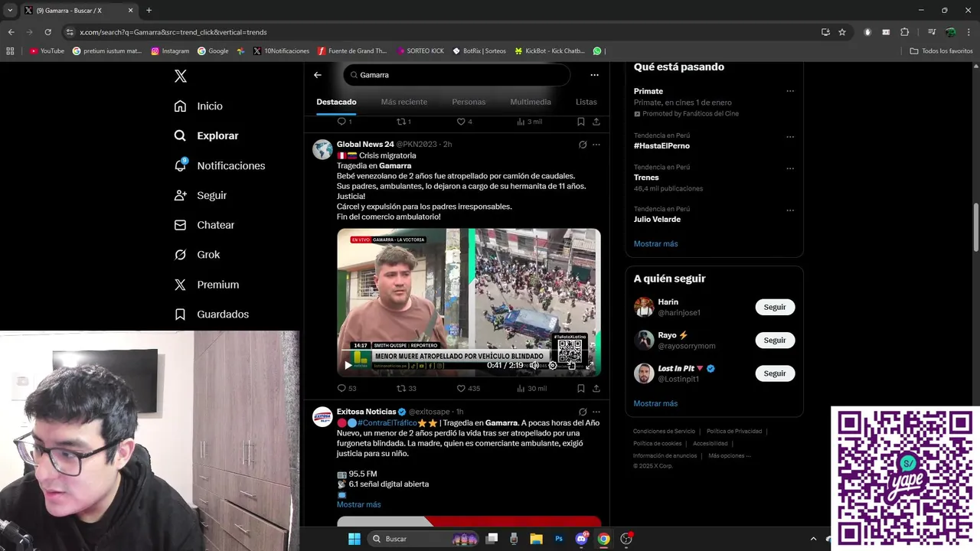Open more options on Global News 24 post
980x551 pixels.
click(x=596, y=144)
